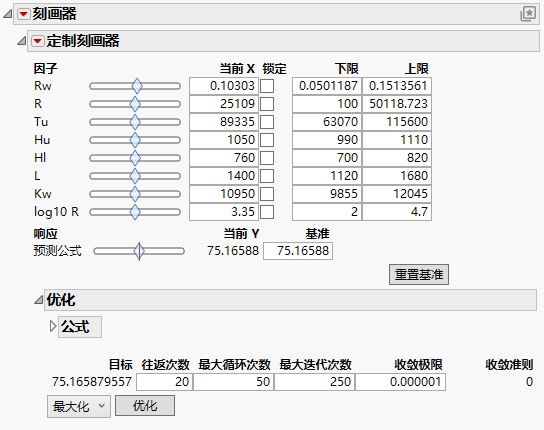Click the 优化 button
544x430 pixels.
click(145, 405)
